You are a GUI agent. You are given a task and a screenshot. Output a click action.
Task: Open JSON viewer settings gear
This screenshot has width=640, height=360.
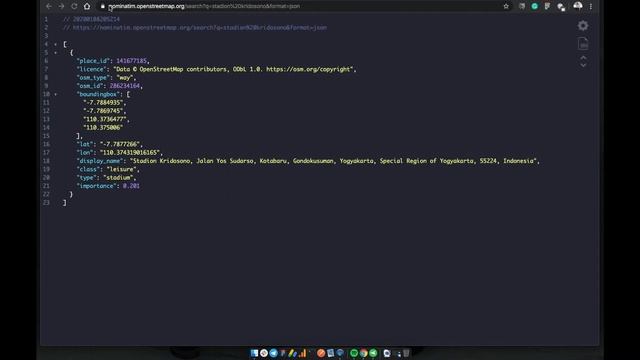tap(583, 26)
